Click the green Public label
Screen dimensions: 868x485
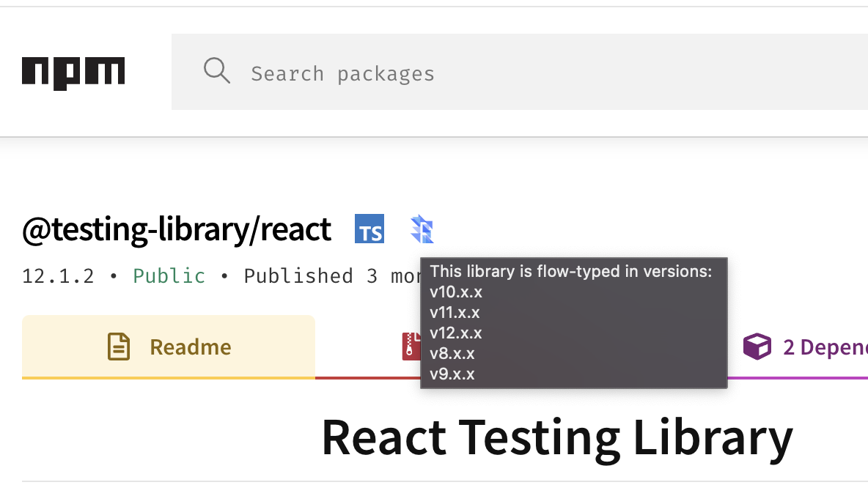coord(169,276)
